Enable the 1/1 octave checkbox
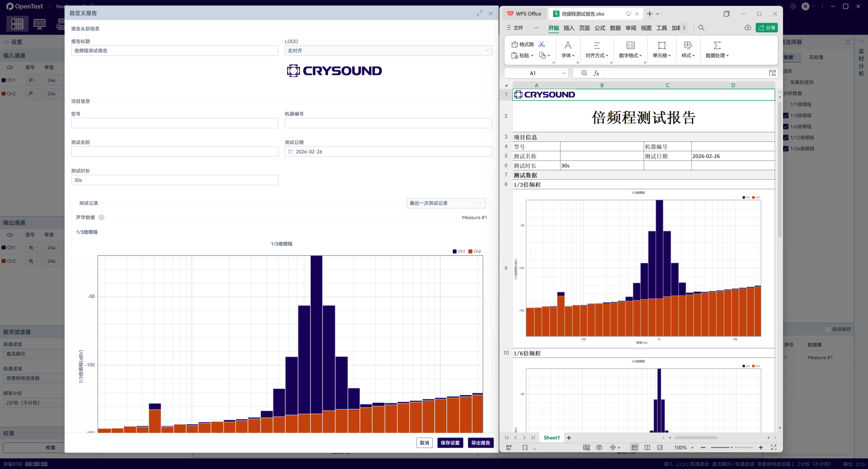Image resolution: width=868 pixels, height=469 pixels. pos(786,104)
